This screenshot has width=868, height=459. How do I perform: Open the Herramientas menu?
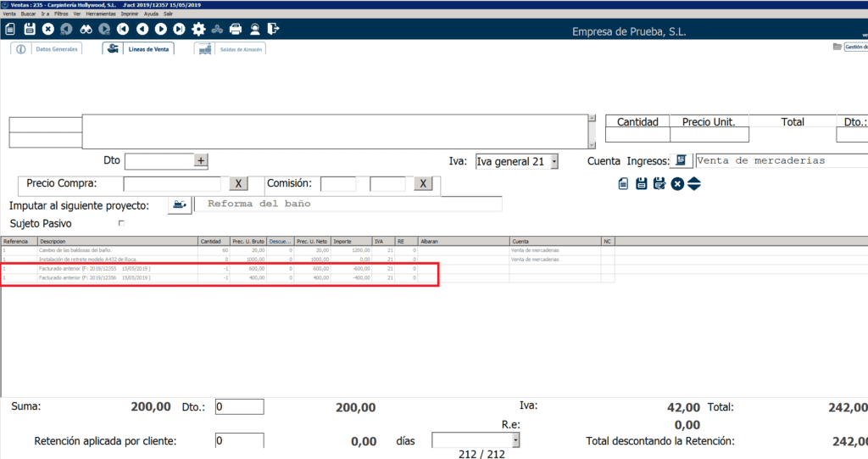pyautogui.click(x=100, y=14)
